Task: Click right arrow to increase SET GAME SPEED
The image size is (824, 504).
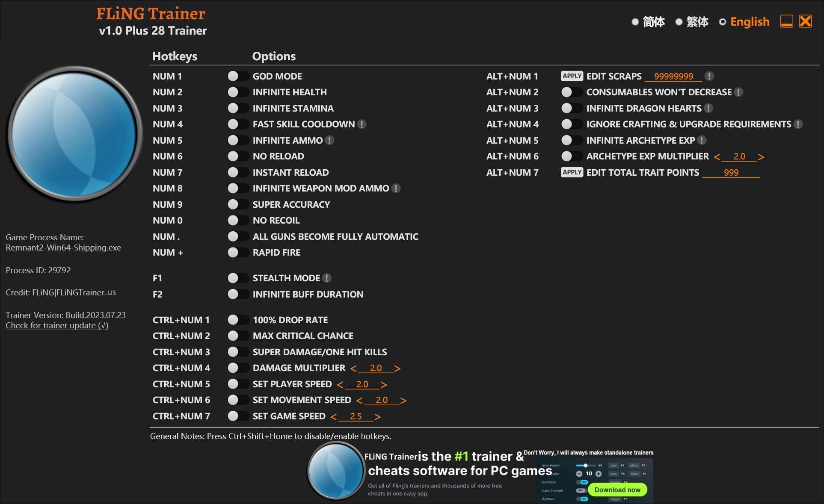Action: (x=381, y=416)
